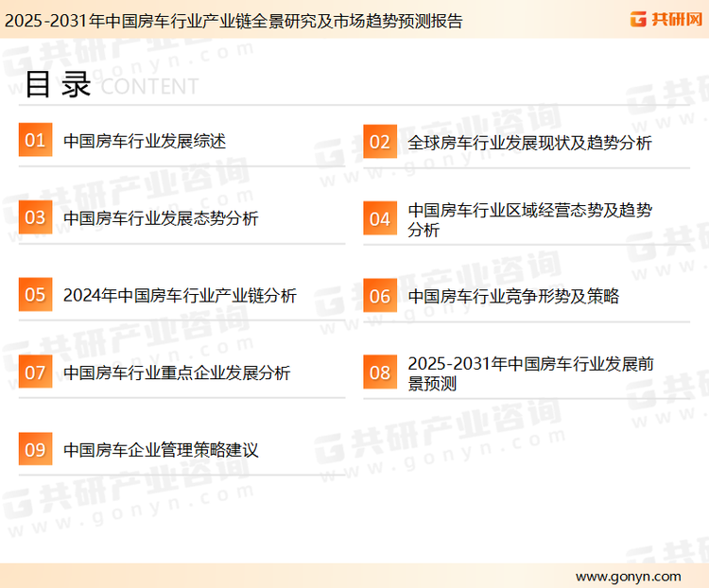Click the orange 09 number badge
Viewport: 709px width, 588px height.
pos(35,449)
